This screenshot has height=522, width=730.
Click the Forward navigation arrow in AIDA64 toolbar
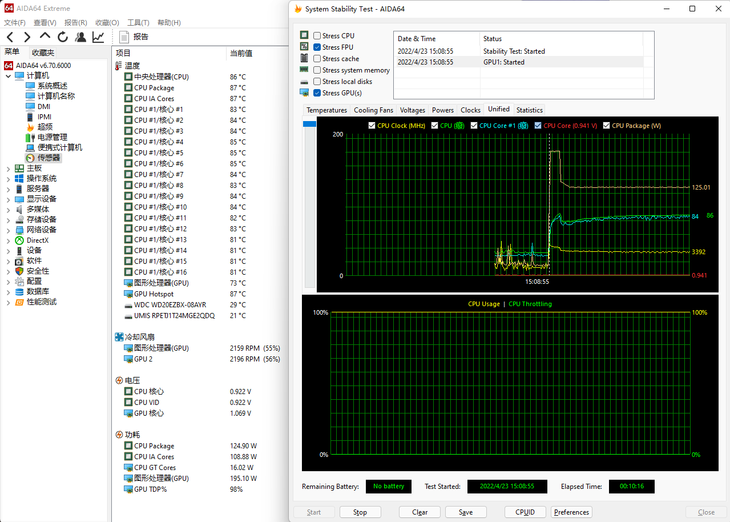pyautogui.click(x=27, y=37)
